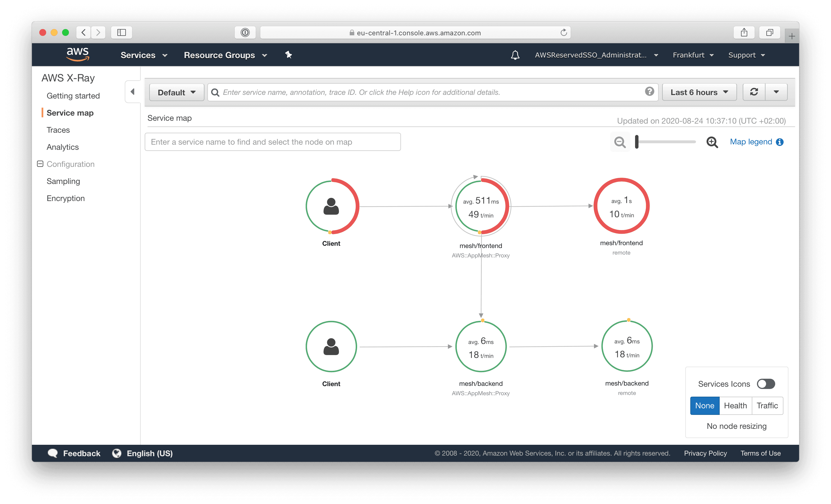
Task: Open the AWS notifications bell
Action: [515, 55]
